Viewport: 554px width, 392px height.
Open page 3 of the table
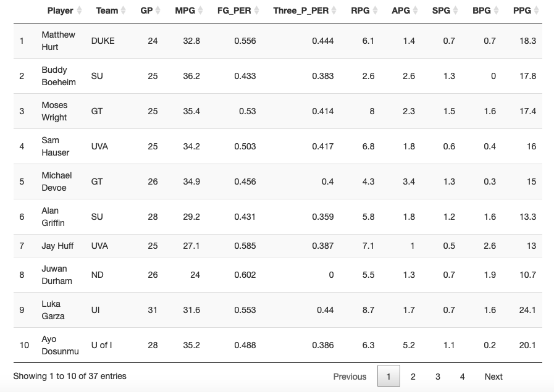coord(438,377)
